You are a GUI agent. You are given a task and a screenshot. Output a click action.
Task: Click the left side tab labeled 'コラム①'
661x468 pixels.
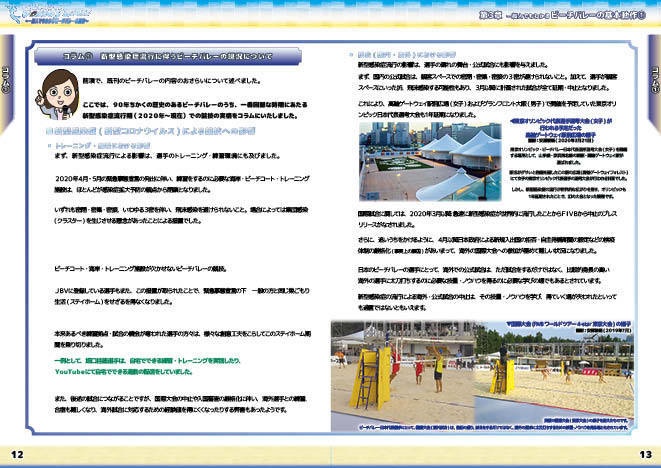[7, 82]
